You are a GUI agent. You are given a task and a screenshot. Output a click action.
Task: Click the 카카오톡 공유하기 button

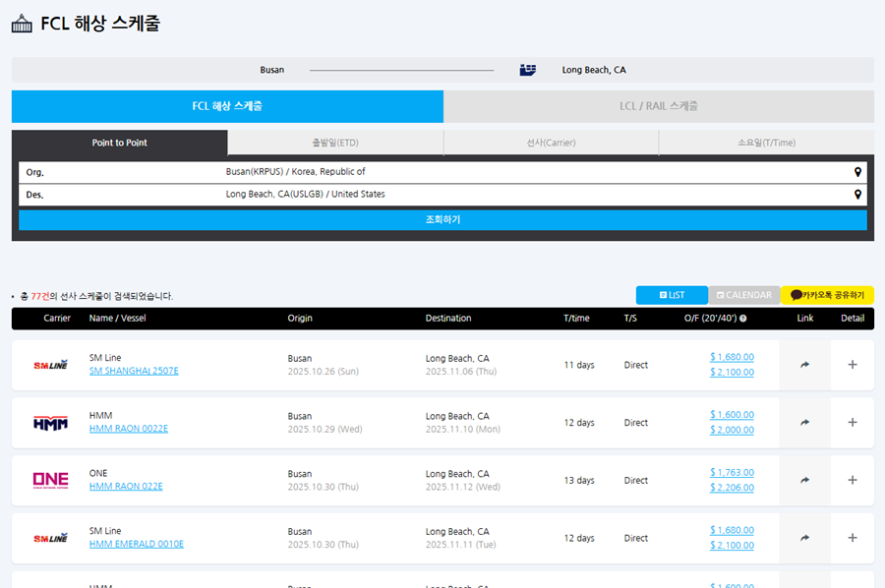pos(827,295)
